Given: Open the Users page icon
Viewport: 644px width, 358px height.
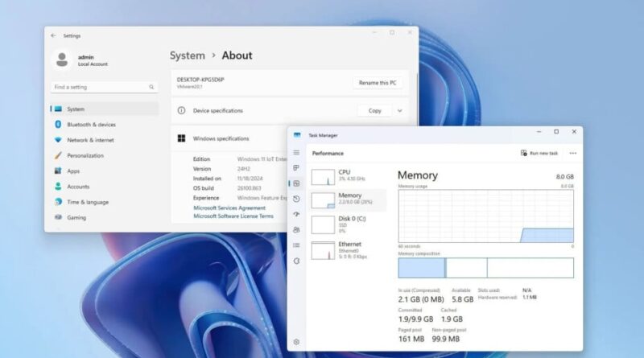Looking at the screenshot, I should pos(296,230).
